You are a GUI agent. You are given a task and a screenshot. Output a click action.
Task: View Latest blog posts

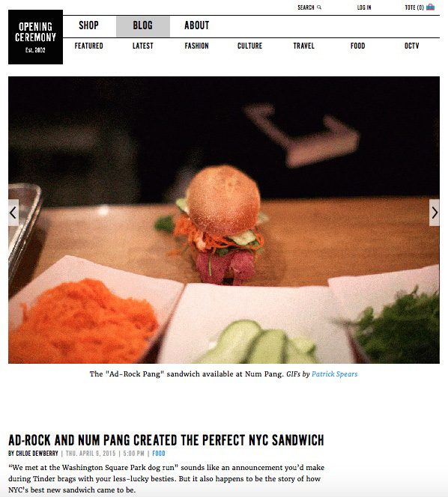coord(143,46)
